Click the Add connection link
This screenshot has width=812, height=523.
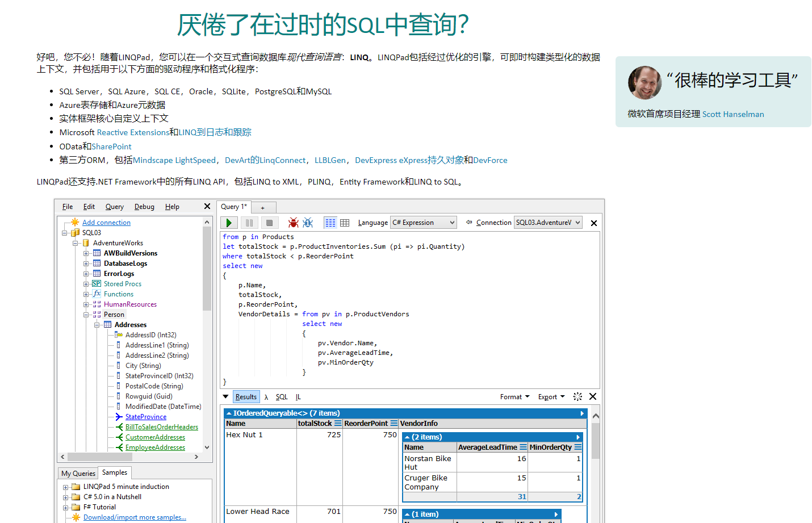pos(106,223)
